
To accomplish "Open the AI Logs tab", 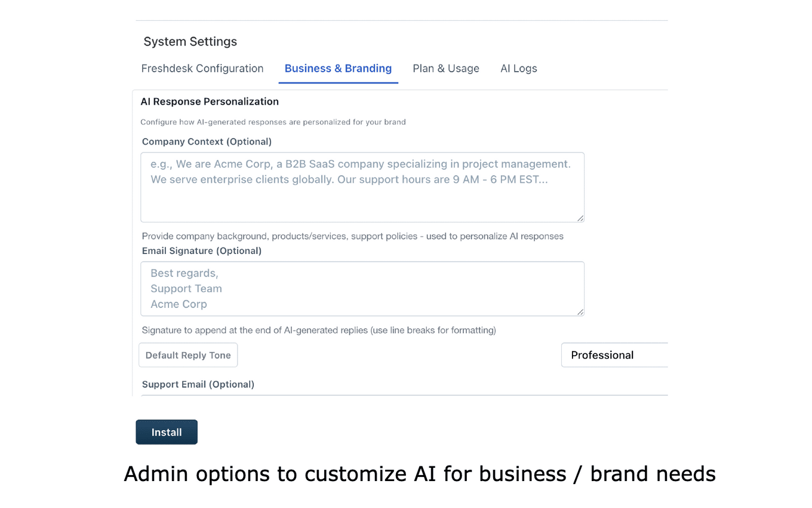I will pyautogui.click(x=518, y=68).
